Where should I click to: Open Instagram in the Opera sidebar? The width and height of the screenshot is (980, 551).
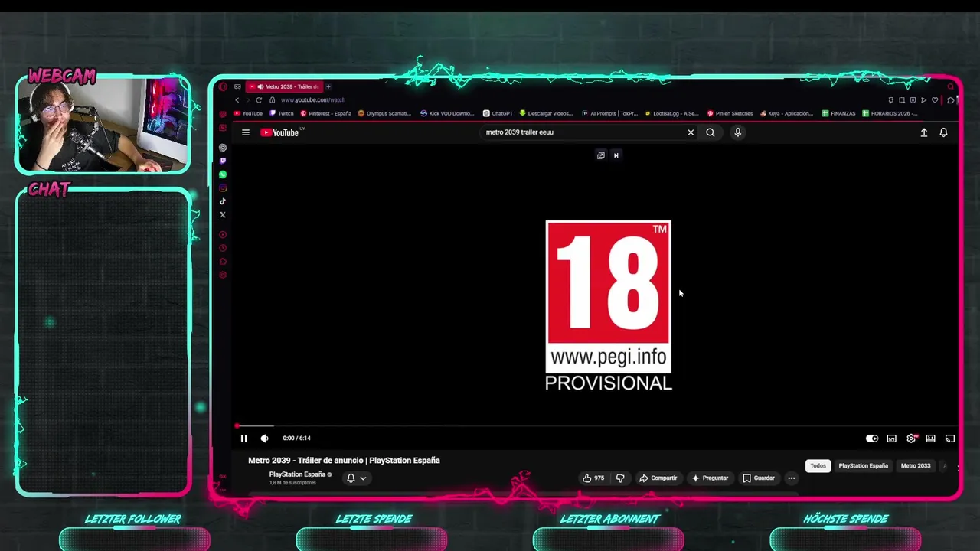point(223,188)
